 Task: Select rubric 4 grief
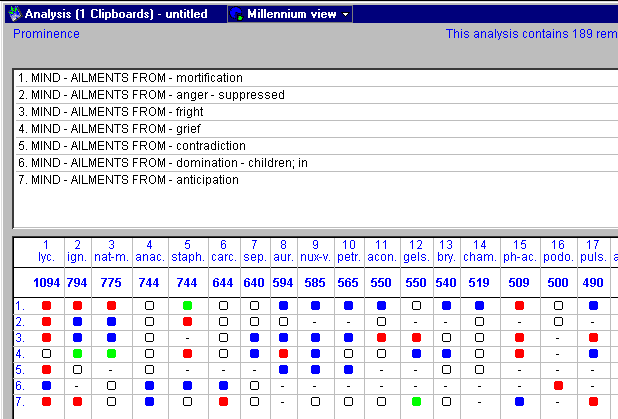[315, 129]
